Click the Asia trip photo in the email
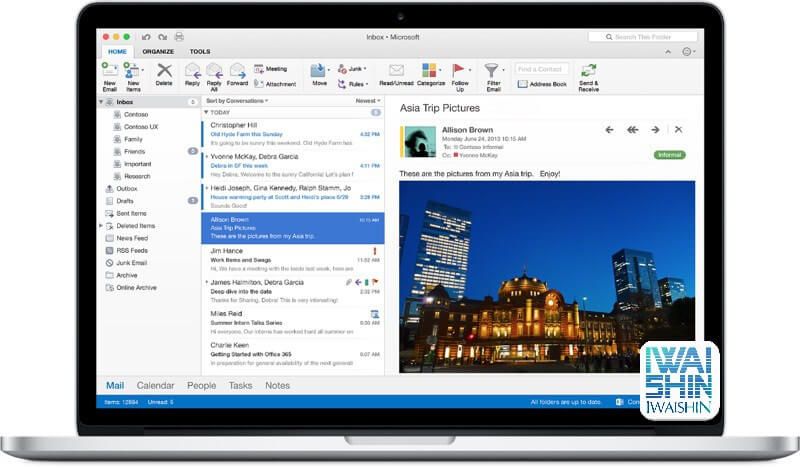This screenshot has width=800, height=468. pos(547,277)
